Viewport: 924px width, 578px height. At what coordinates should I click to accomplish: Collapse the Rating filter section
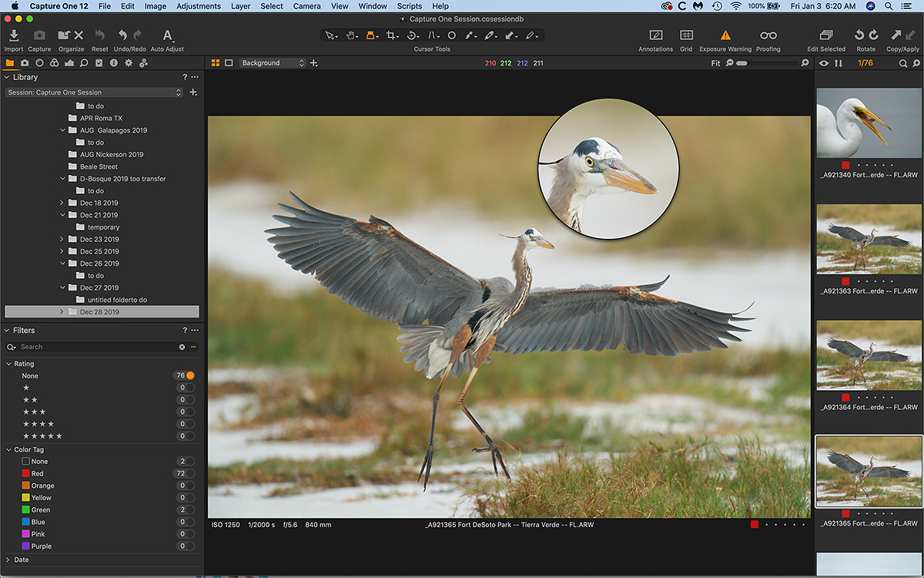point(8,364)
